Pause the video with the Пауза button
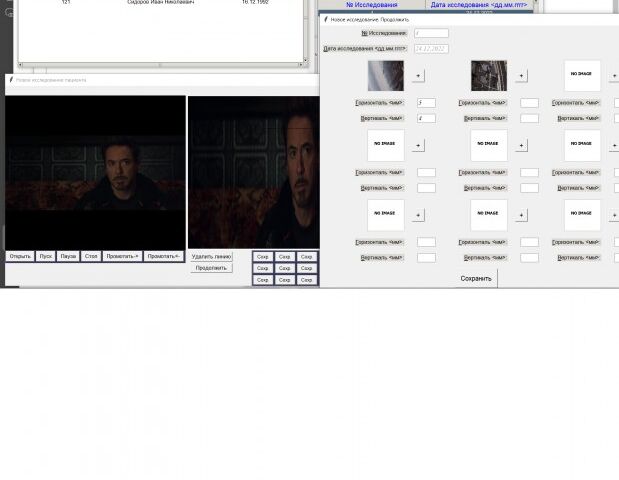Image resolution: width=619 pixels, height=480 pixels. [68, 256]
